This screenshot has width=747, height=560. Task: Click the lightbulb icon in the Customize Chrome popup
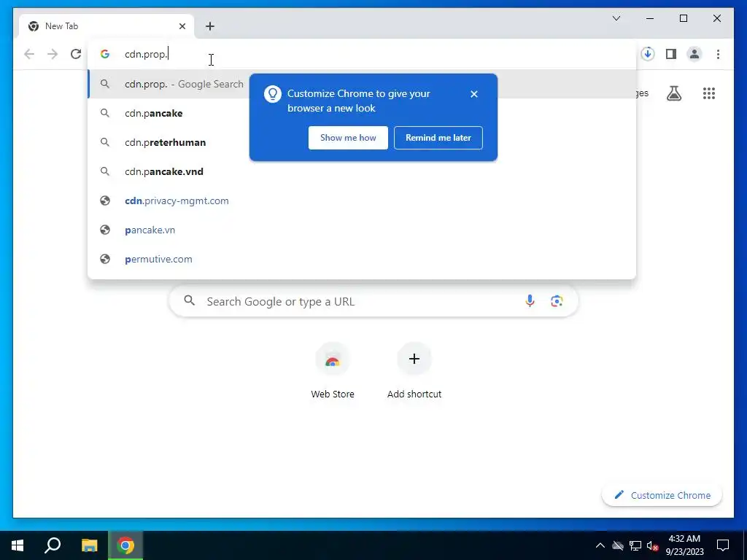(273, 94)
